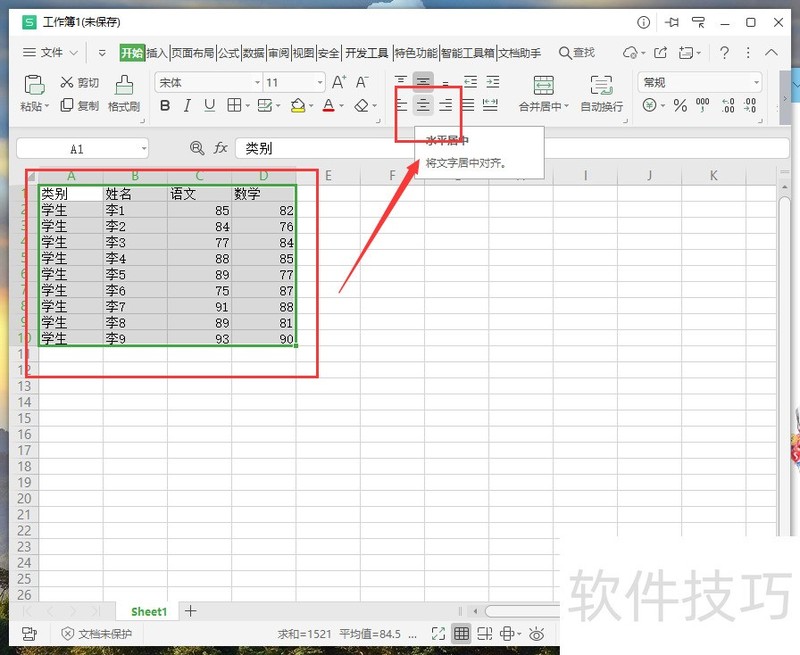This screenshot has height=655, width=800.
Task: Click 文档未保护 in the status bar
Action: click(96, 634)
